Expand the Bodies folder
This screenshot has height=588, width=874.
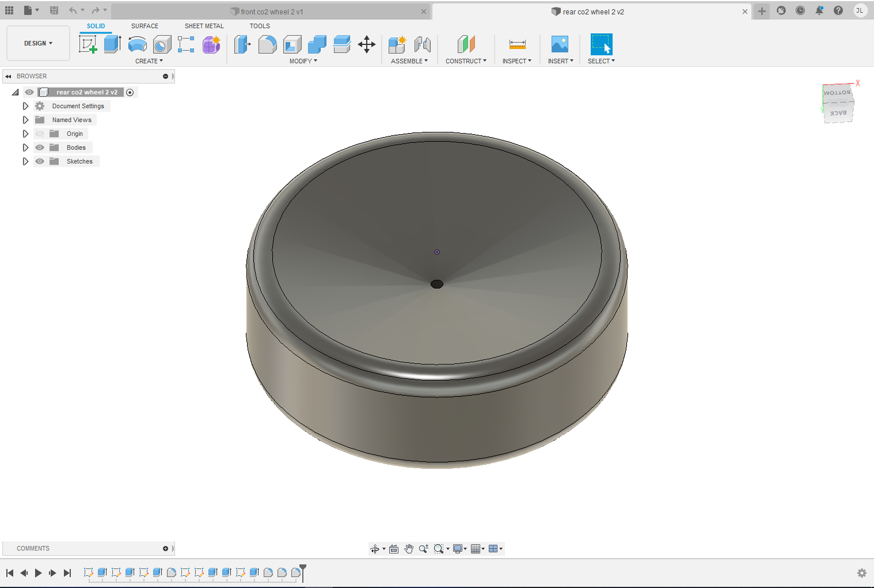tap(25, 147)
